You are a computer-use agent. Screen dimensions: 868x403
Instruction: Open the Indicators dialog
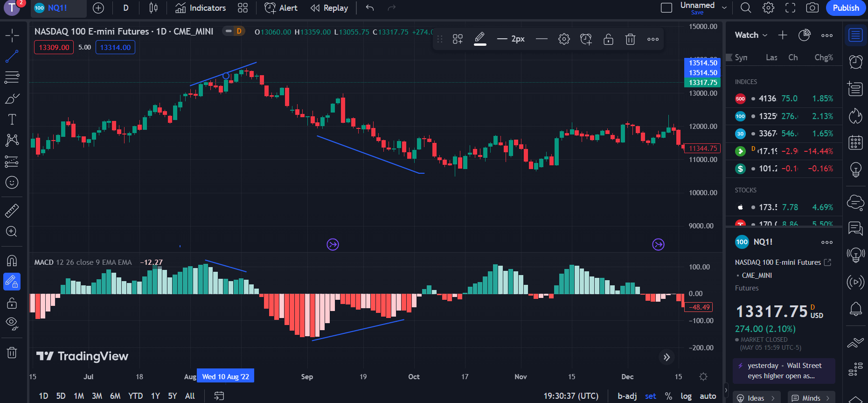[x=201, y=8]
